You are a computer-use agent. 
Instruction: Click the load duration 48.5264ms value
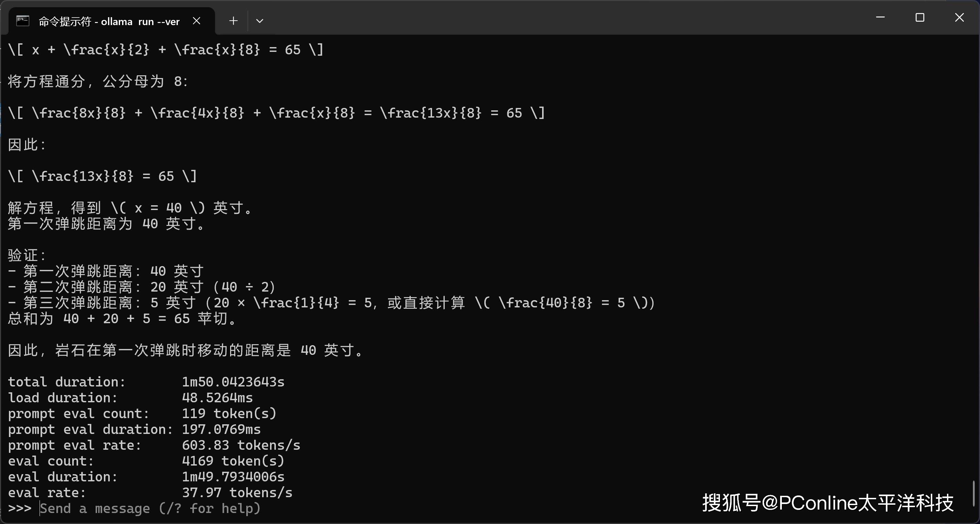point(217,398)
